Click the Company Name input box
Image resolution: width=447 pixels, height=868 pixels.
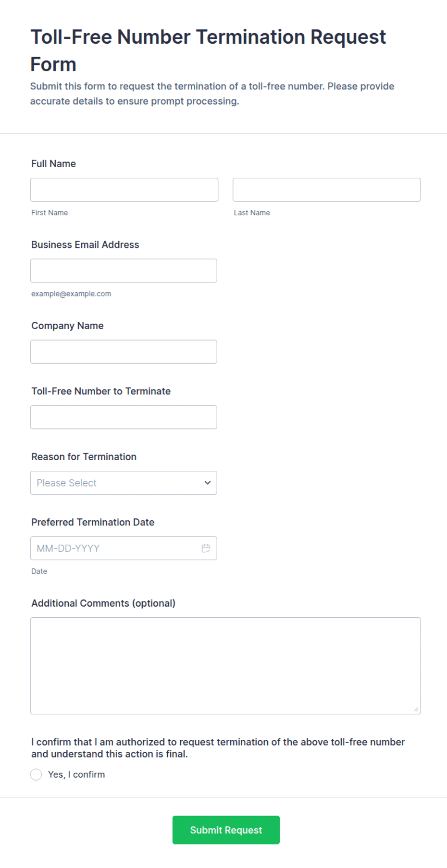point(124,352)
